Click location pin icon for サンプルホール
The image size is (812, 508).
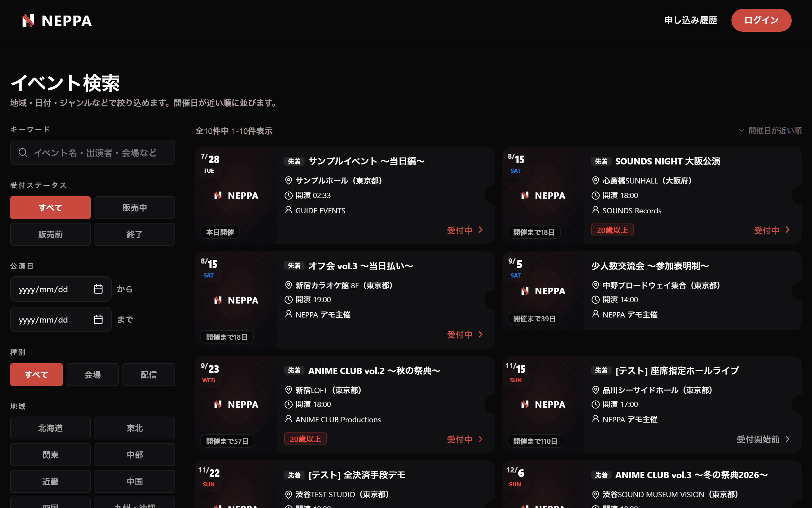pos(288,180)
